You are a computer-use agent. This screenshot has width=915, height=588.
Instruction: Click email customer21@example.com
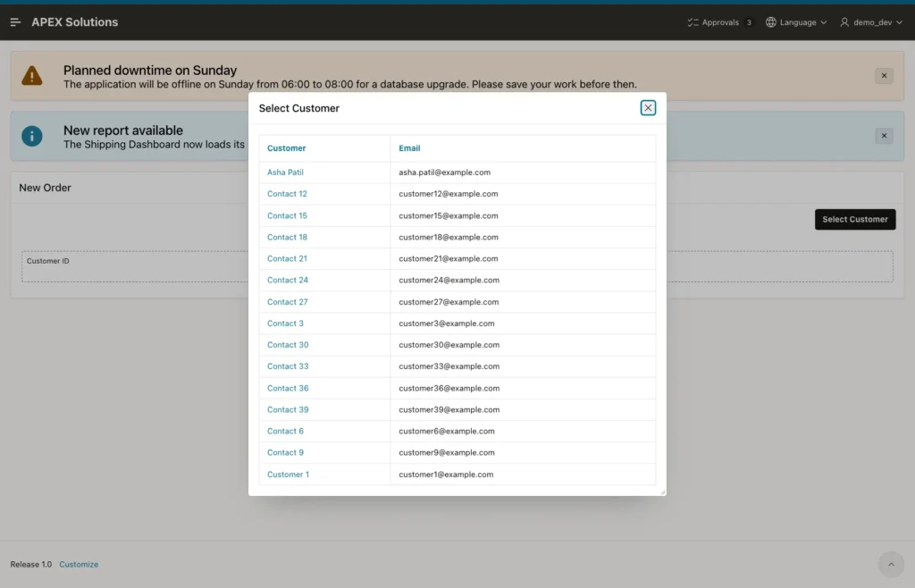coord(449,258)
